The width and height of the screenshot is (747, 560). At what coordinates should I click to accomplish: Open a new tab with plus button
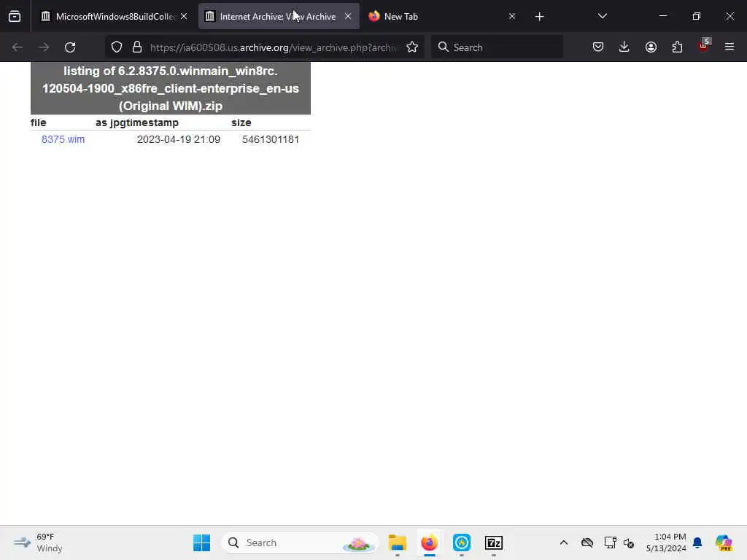(539, 17)
